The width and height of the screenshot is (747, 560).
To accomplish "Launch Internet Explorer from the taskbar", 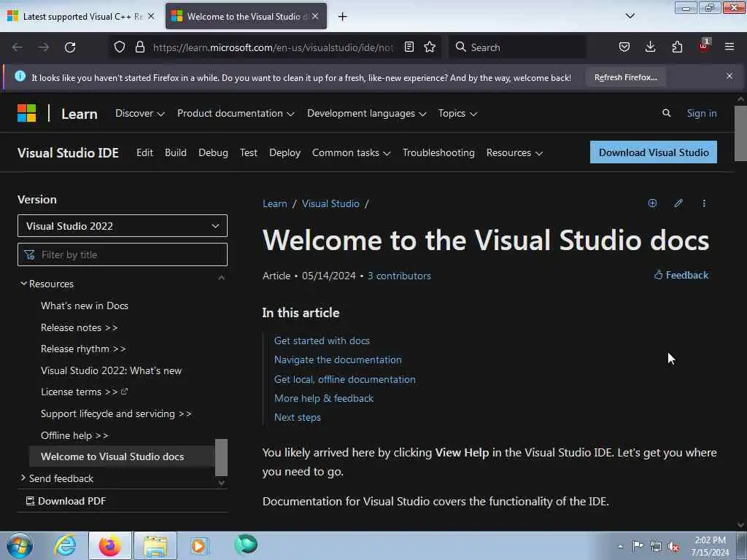I will pyautogui.click(x=65, y=545).
